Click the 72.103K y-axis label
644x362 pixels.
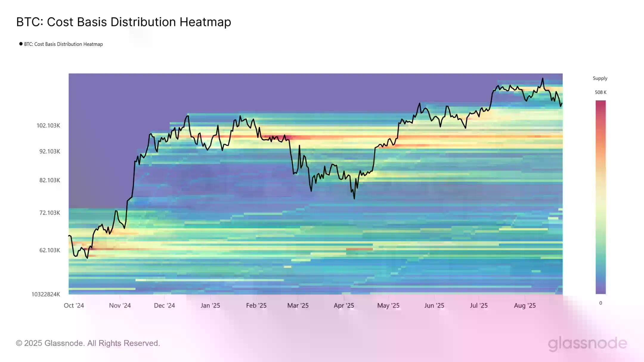(50, 213)
